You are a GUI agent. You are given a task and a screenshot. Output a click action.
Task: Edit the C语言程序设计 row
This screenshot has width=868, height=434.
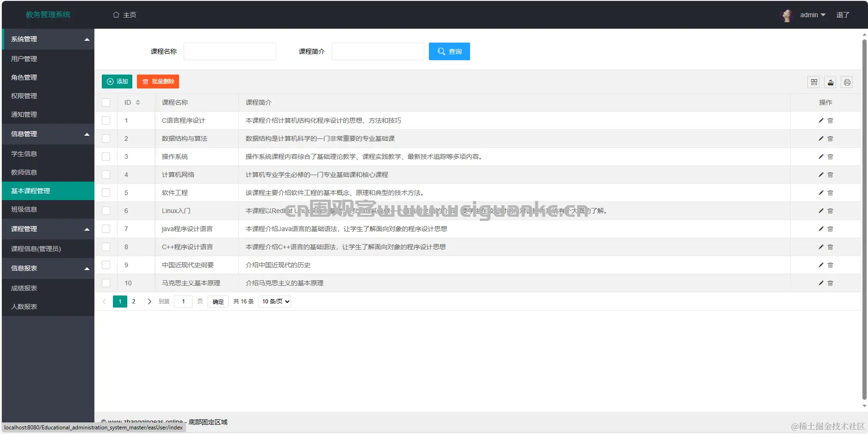(821, 120)
